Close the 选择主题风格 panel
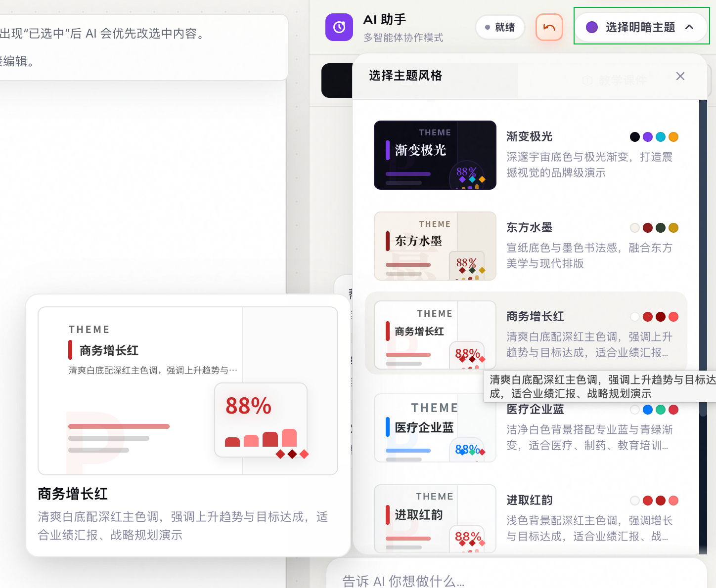 [x=680, y=76]
